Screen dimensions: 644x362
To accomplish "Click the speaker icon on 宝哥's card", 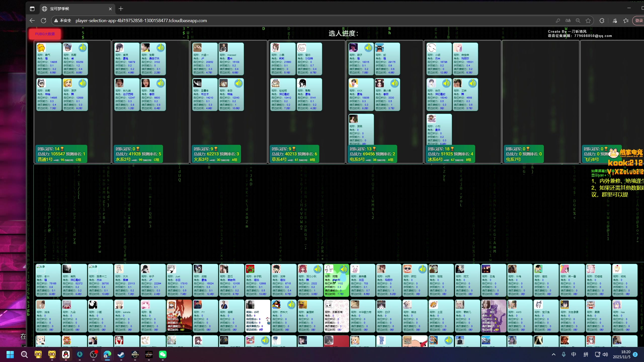I will (x=160, y=48).
